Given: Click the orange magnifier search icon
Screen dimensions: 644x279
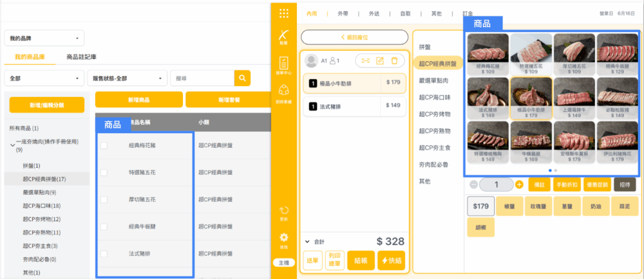Looking at the screenshot, I should coord(242,78).
